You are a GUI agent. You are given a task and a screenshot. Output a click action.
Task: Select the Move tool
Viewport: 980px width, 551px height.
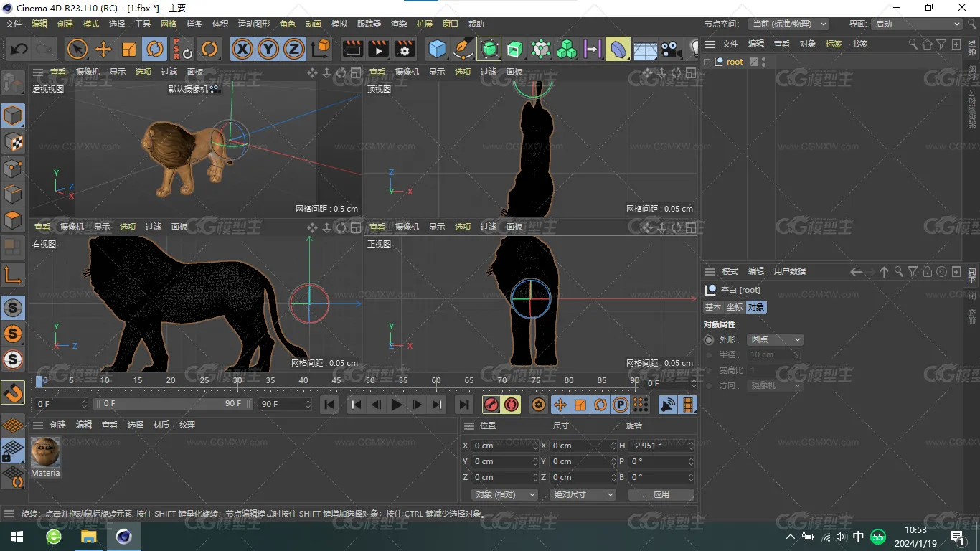click(103, 49)
